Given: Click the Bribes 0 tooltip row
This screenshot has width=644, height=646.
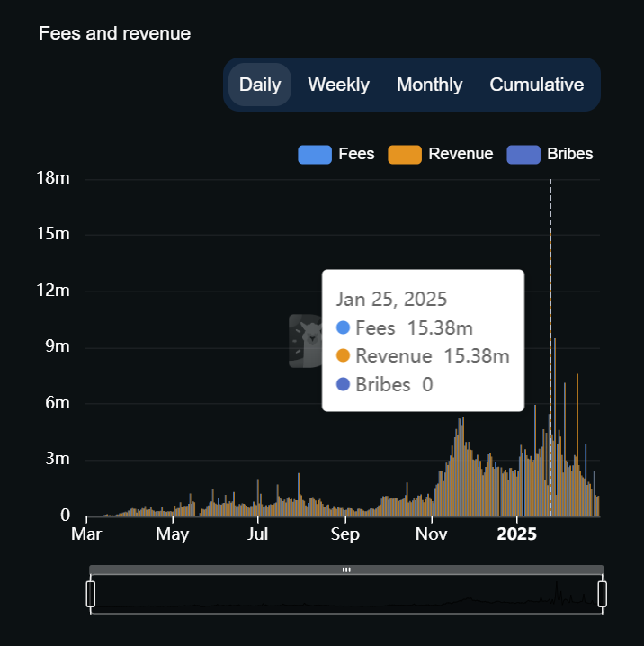Looking at the screenshot, I should coord(385,384).
